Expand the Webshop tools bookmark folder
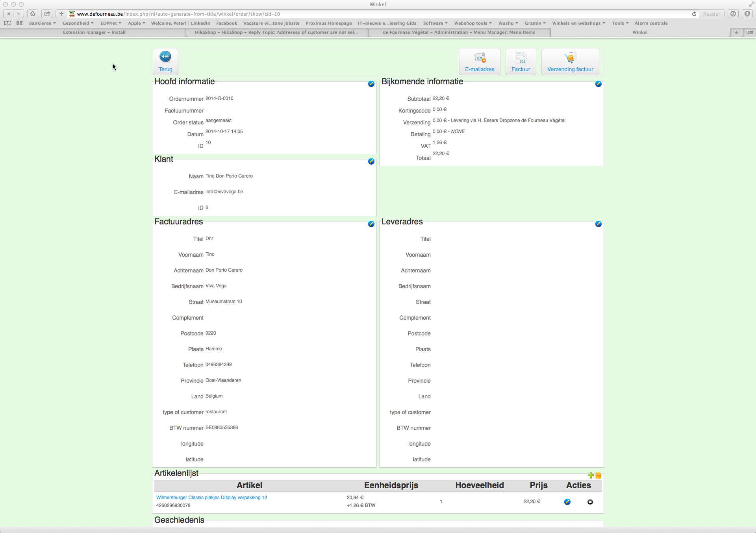Image resolution: width=756 pixels, height=533 pixels. tap(472, 23)
